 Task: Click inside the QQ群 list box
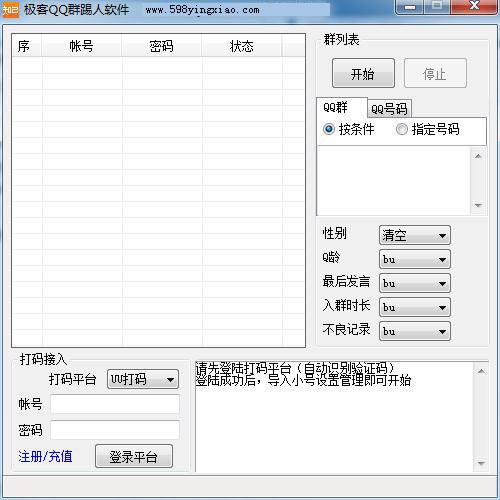[x=394, y=181]
